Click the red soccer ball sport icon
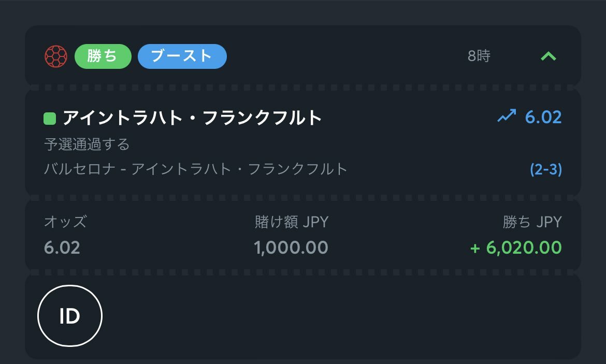 pyautogui.click(x=56, y=56)
